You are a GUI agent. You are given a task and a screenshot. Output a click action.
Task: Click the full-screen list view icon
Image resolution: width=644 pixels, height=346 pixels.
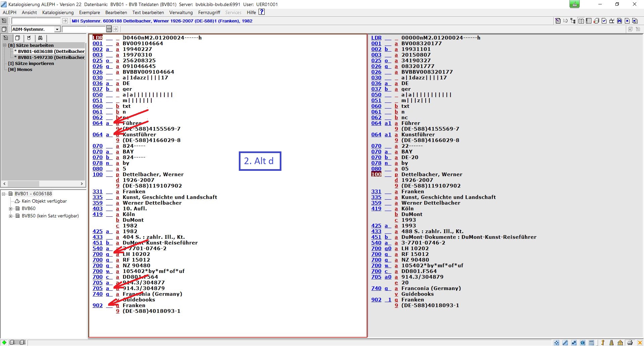pyautogui.click(x=589, y=21)
